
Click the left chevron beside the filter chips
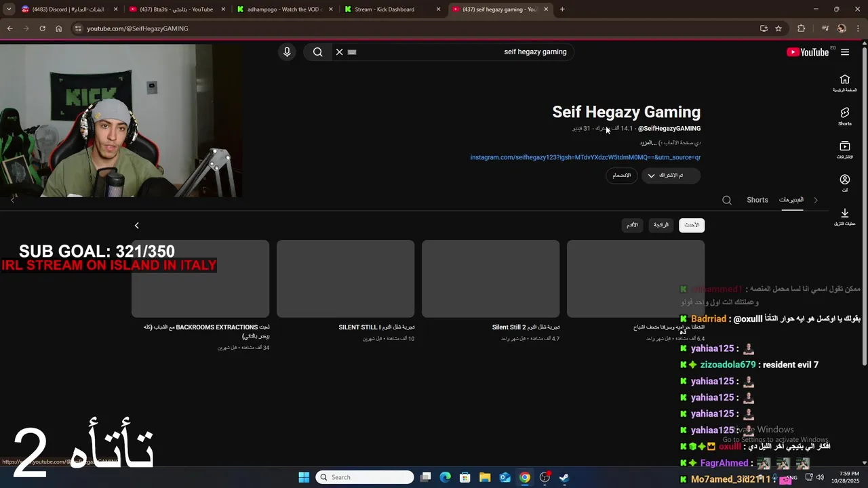point(136,226)
